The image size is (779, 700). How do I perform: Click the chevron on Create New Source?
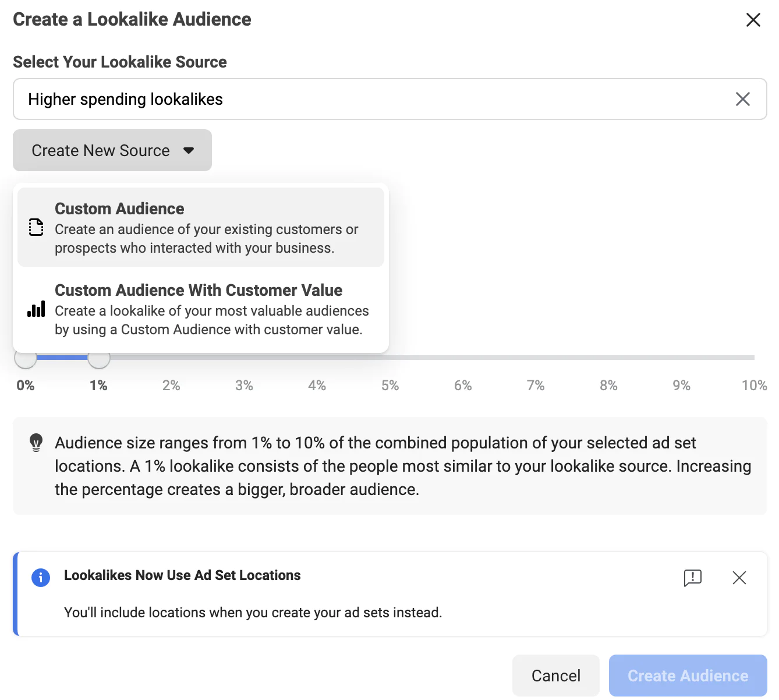click(189, 150)
